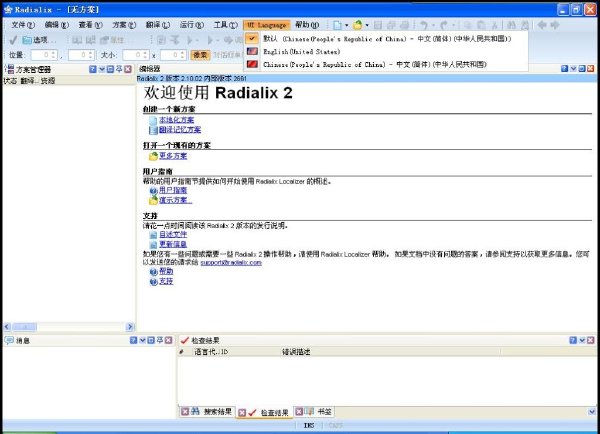Open tab list dropdown at bottom right
The height and width of the screenshot is (434, 600).
coord(592,412)
